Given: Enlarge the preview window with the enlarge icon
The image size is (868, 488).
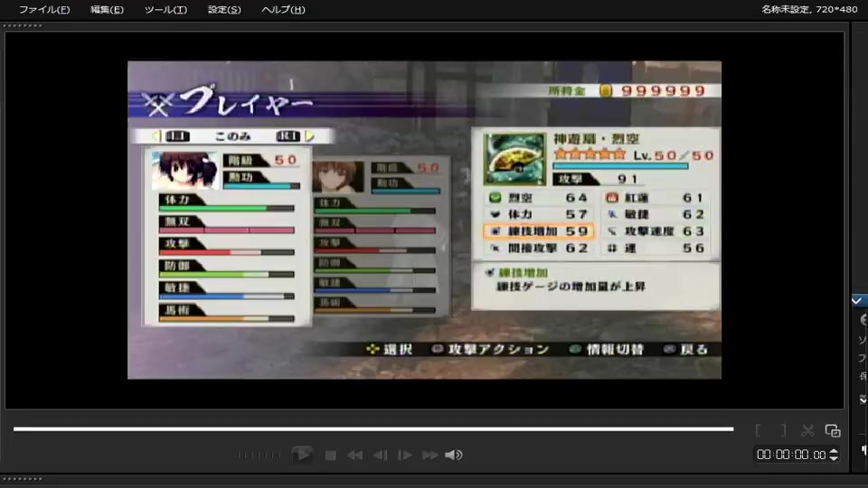Looking at the screenshot, I should 833,430.
